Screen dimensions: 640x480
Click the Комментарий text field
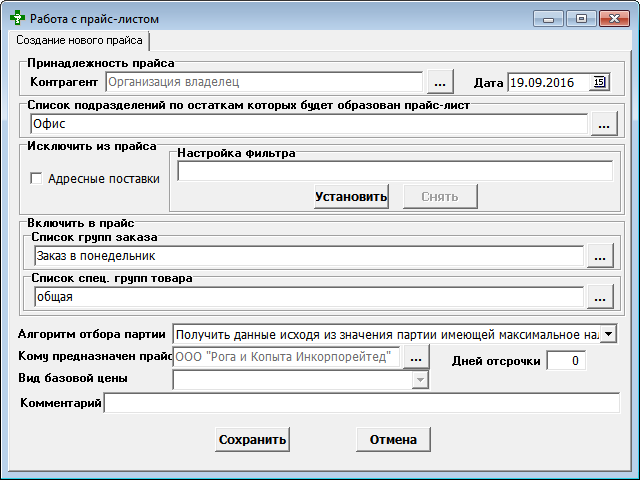[x=362, y=403]
